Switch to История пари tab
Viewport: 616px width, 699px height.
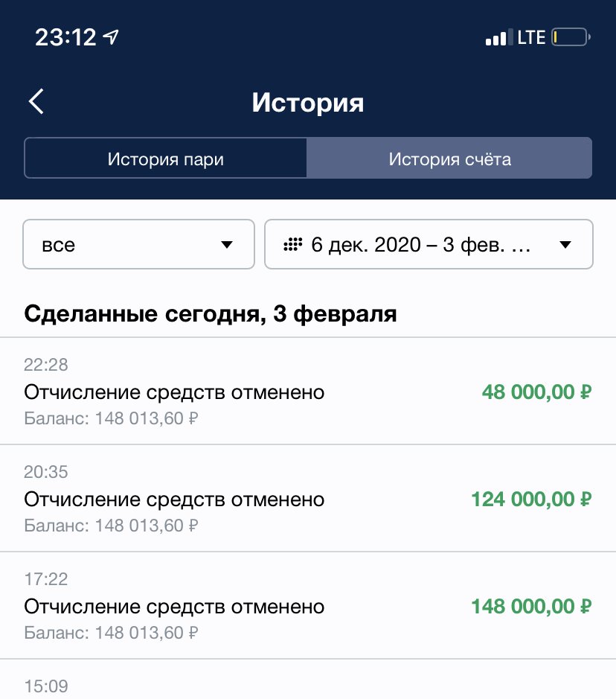pos(165,159)
